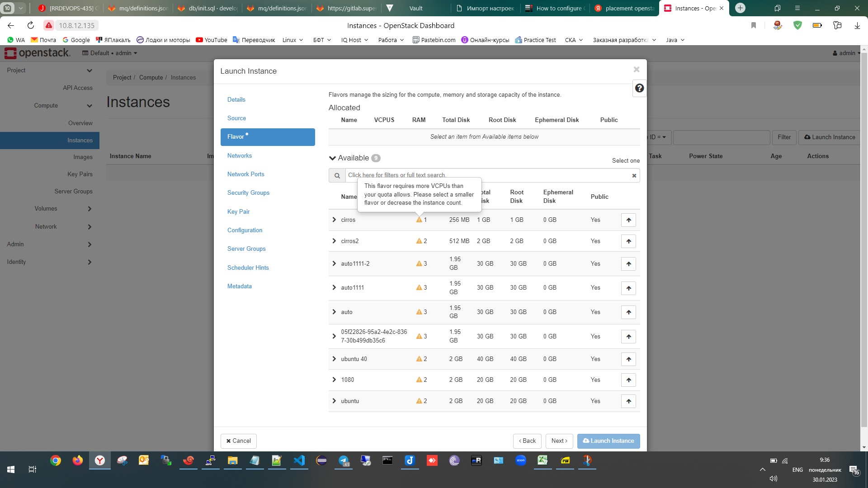Screen dimensions: 868x488
Task: Switch to the Networks step
Action: click(240, 156)
